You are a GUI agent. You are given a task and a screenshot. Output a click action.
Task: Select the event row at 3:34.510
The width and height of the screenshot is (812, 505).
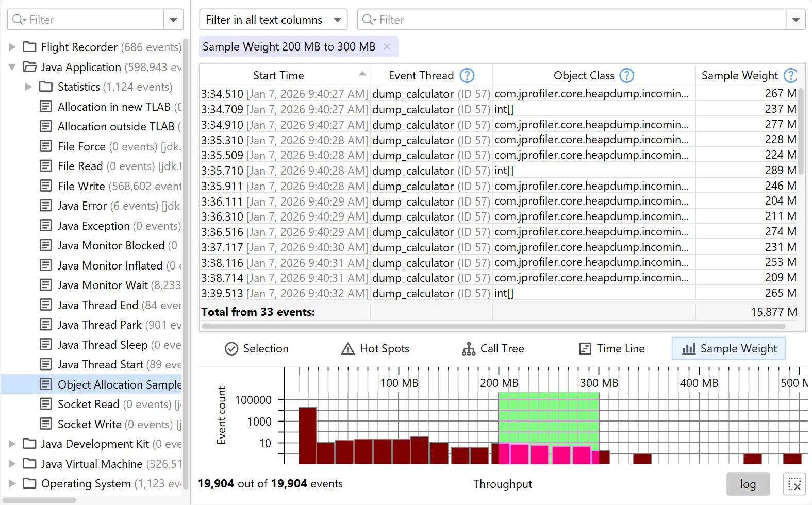click(x=499, y=94)
